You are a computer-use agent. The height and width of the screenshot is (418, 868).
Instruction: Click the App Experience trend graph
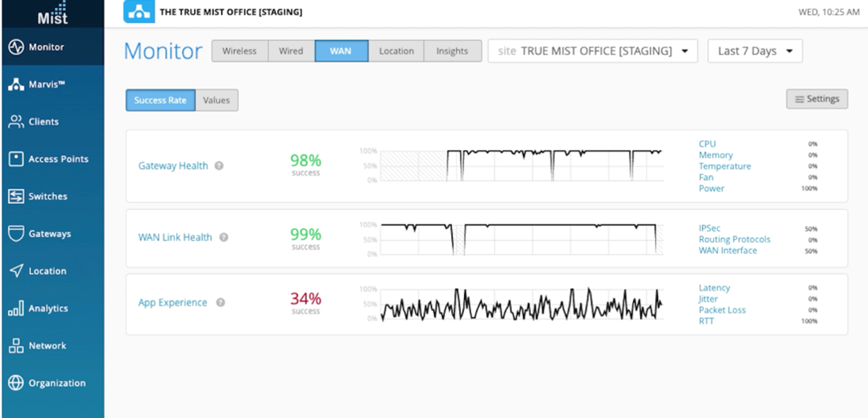(x=521, y=304)
